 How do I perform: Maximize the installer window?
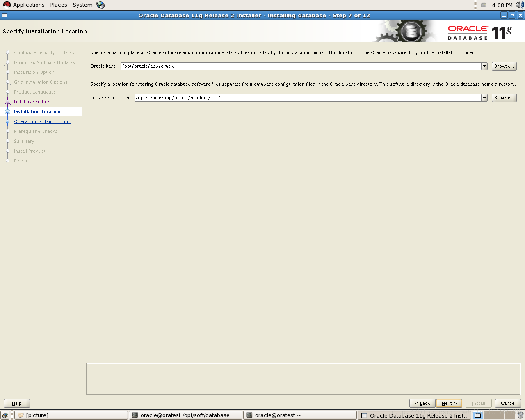(512, 15)
